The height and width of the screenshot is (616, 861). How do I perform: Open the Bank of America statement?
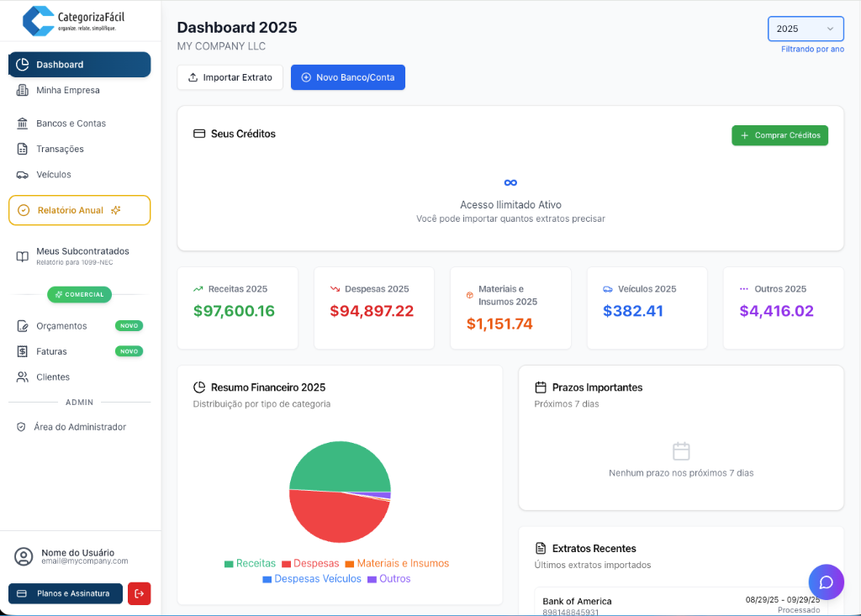pos(681,603)
